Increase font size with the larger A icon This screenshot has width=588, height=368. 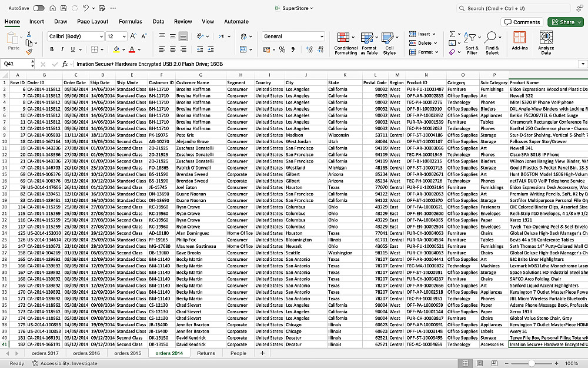click(133, 36)
